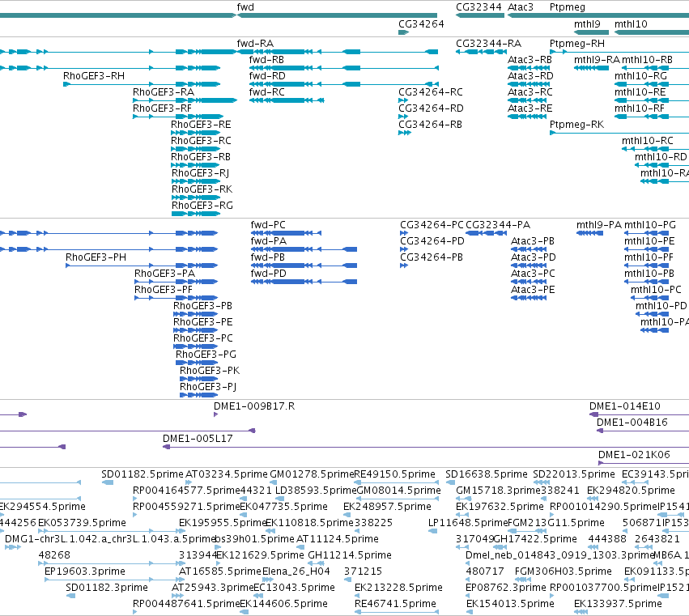Select protein RhoGEF3-PH

tap(142, 266)
